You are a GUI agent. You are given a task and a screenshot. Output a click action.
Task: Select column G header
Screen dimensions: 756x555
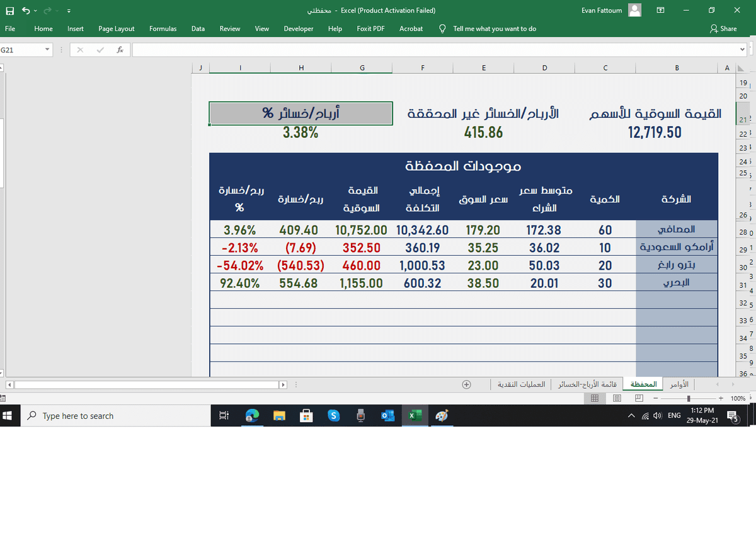362,68
